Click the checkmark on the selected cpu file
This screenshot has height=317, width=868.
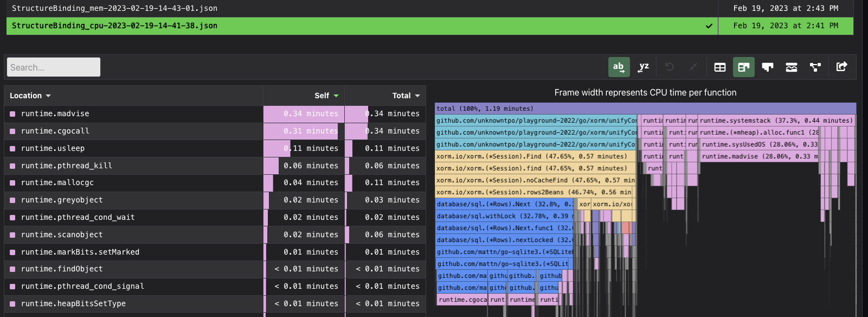[709, 26]
